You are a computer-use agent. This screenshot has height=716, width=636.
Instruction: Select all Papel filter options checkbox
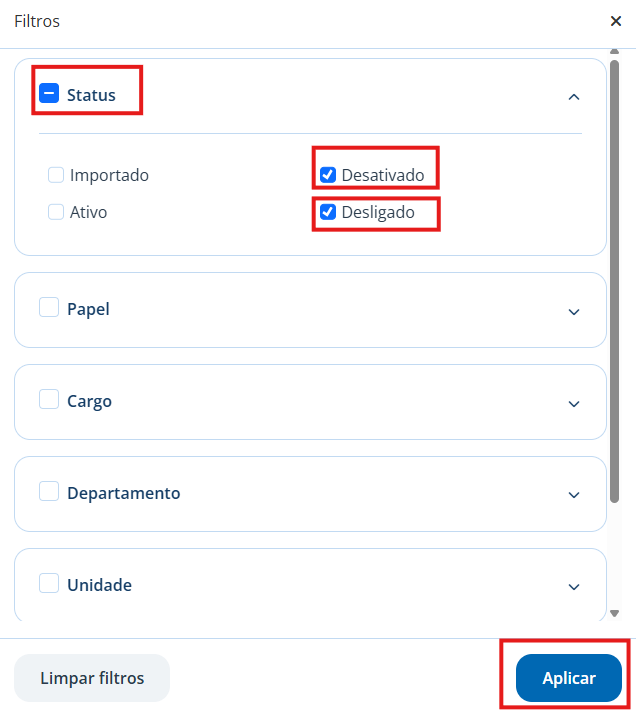[x=49, y=307]
